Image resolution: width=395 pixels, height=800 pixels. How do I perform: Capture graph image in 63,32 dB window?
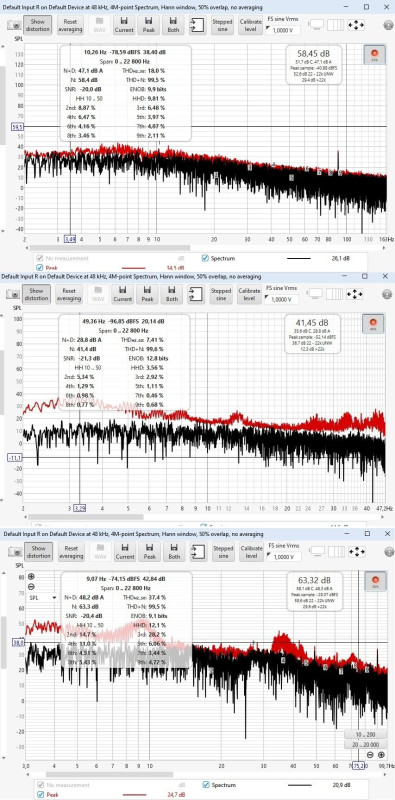15,552
